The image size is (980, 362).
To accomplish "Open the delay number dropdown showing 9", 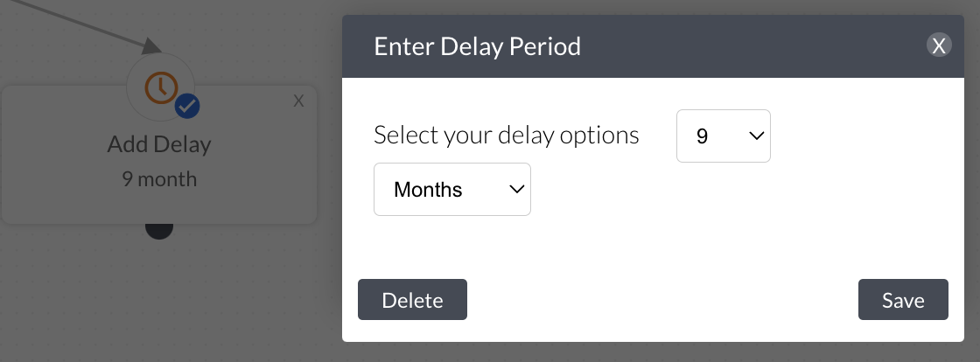I will [x=723, y=136].
